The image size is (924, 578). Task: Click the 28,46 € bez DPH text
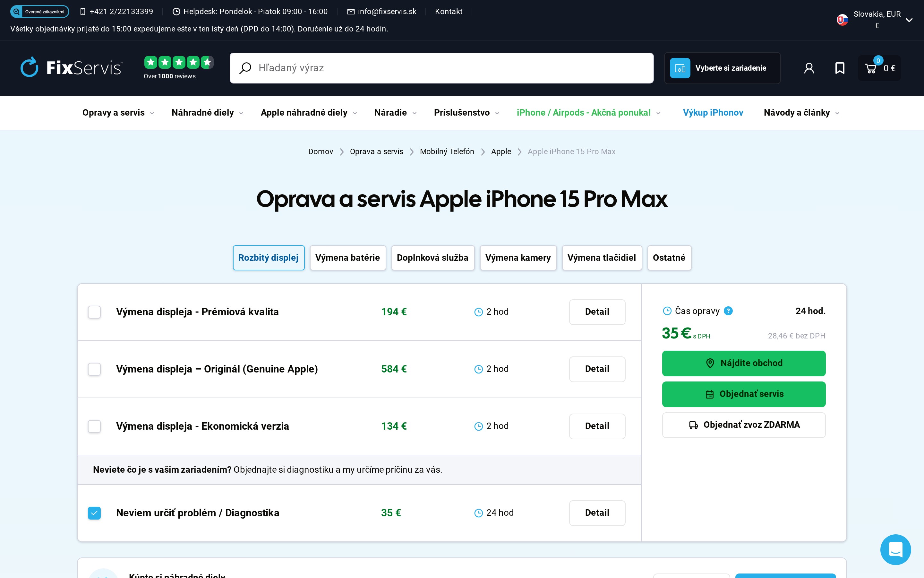coord(797,336)
